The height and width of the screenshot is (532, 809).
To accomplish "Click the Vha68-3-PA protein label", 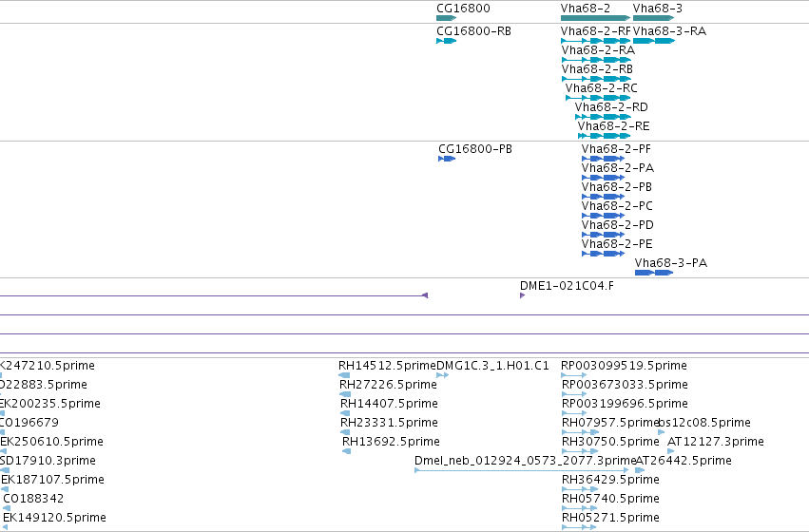I will pyautogui.click(x=671, y=263).
